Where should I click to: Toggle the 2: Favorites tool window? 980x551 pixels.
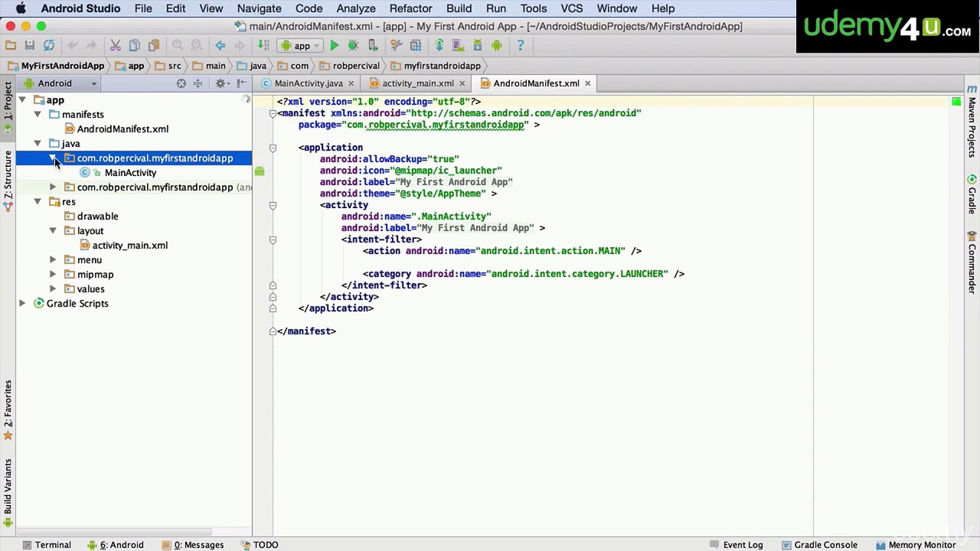pyautogui.click(x=8, y=409)
